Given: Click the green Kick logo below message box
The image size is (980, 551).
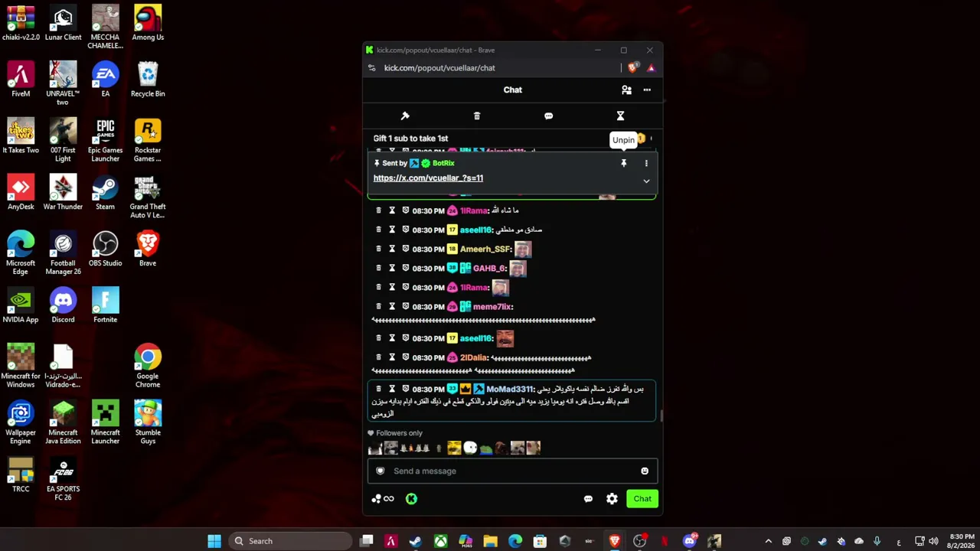Looking at the screenshot, I should pos(411,499).
